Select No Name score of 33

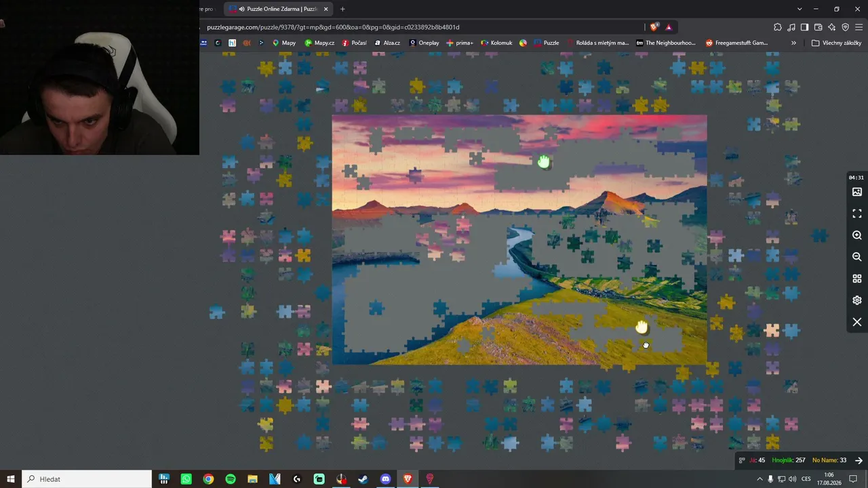[829, 460]
